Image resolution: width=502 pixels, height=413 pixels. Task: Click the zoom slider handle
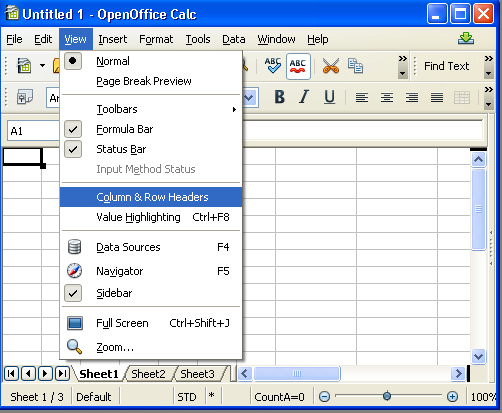387,396
